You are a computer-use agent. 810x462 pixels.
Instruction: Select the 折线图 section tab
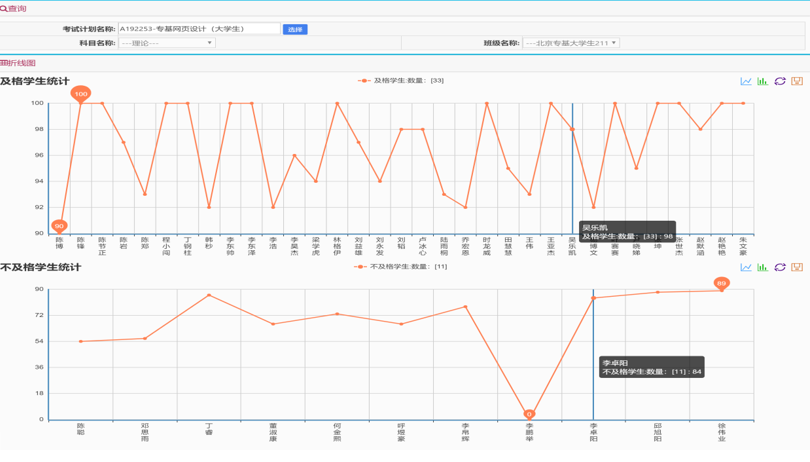pyautogui.click(x=19, y=63)
